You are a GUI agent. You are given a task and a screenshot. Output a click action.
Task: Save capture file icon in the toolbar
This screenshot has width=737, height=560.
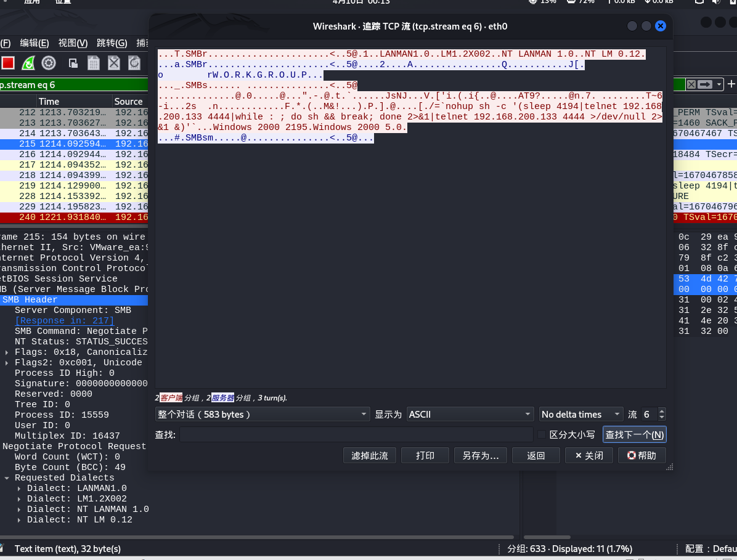tap(94, 63)
